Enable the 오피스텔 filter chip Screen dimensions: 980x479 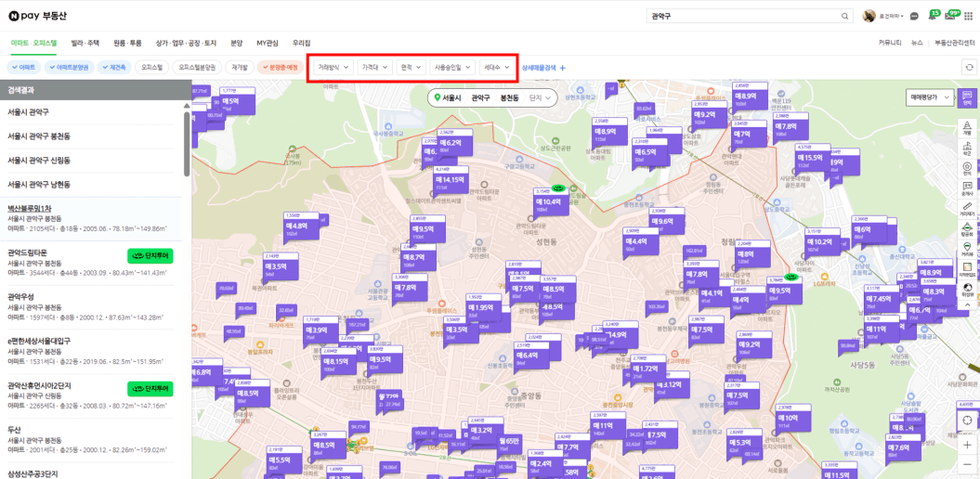151,67
